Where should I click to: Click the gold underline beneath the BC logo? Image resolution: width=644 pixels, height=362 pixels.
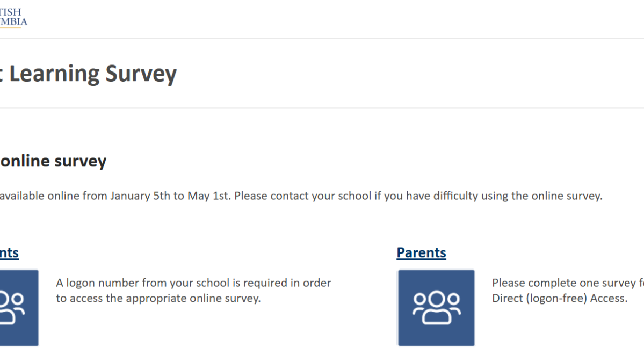pos(12,27)
